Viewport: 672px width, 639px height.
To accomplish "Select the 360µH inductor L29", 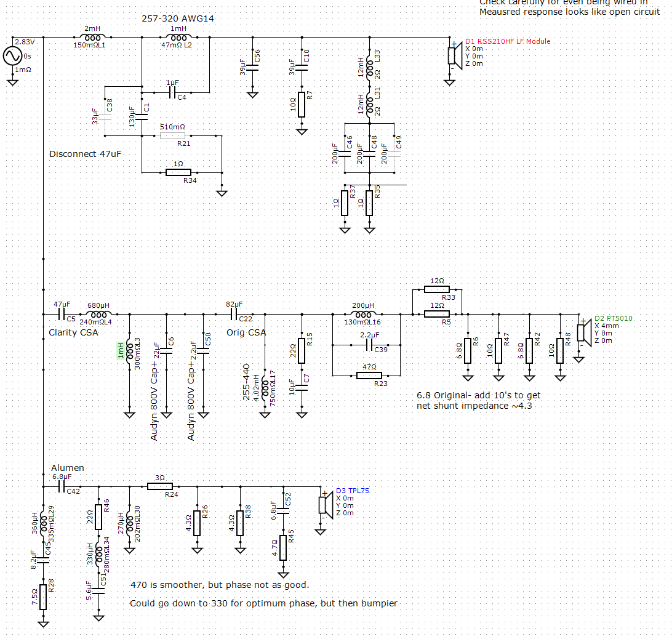I will point(43,523).
